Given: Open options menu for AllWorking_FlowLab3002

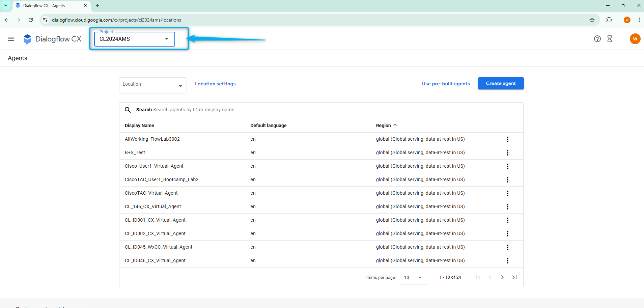Looking at the screenshot, I should 507,139.
